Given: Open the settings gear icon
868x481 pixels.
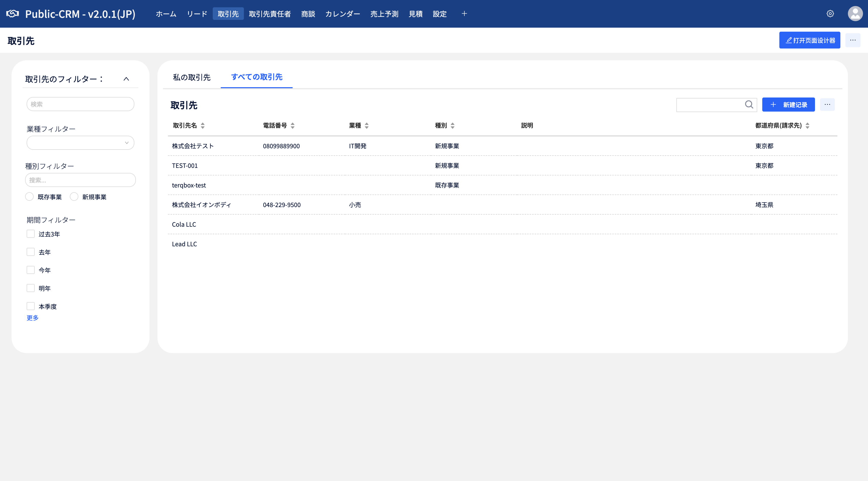Looking at the screenshot, I should click(830, 14).
